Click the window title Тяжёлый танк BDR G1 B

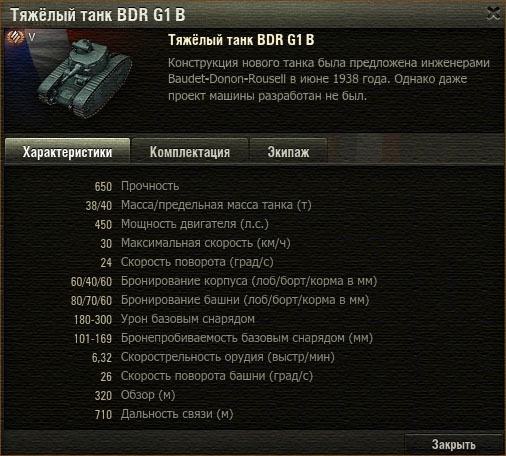pyautogui.click(x=98, y=15)
